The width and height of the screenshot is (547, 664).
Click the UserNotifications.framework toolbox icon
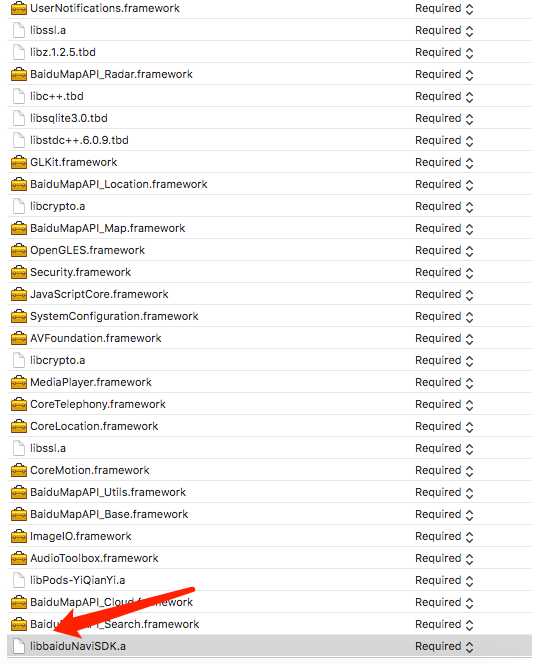coord(19,8)
